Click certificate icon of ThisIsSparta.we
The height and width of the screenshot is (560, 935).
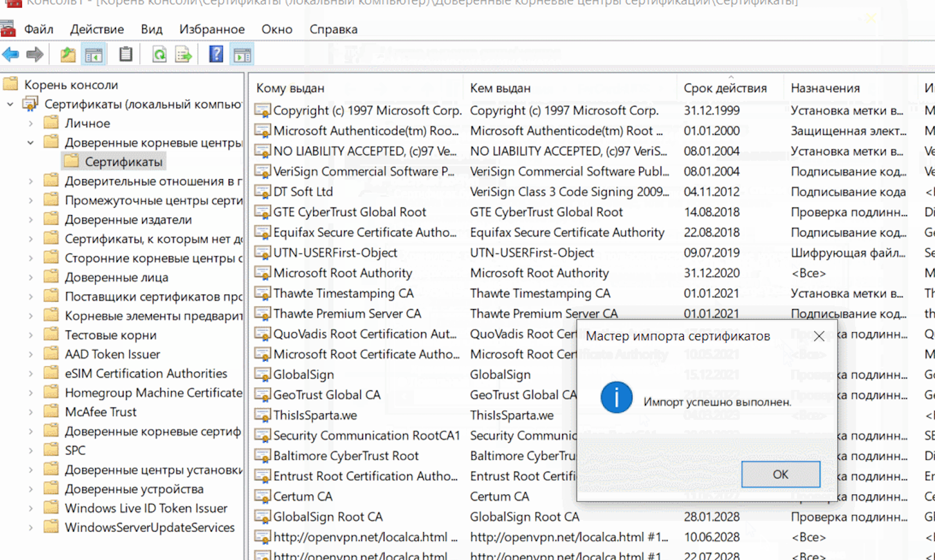click(x=263, y=415)
